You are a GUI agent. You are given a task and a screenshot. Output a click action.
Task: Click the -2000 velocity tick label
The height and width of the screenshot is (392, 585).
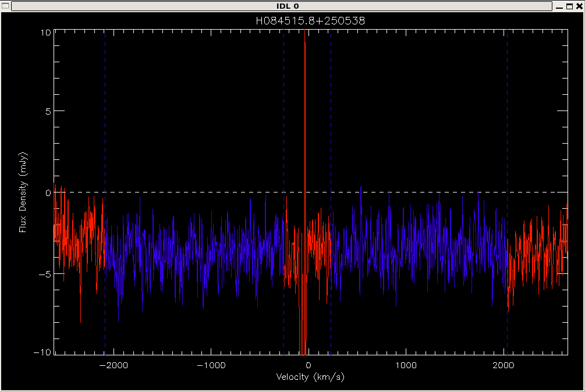click(x=114, y=365)
